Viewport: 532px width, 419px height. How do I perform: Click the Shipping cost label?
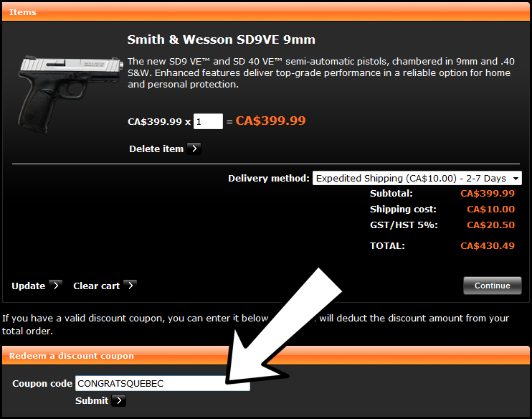click(x=403, y=209)
